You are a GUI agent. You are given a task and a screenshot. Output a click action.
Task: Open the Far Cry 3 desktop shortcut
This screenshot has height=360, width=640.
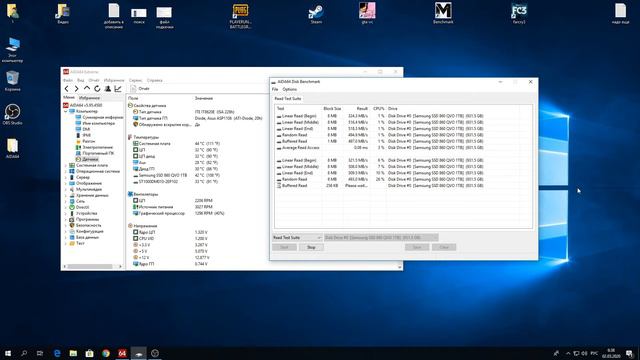(519, 13)
